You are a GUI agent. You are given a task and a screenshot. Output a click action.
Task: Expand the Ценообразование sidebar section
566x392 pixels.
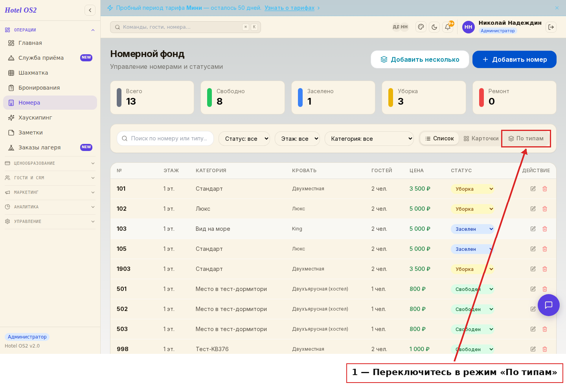tap(50, 163)
